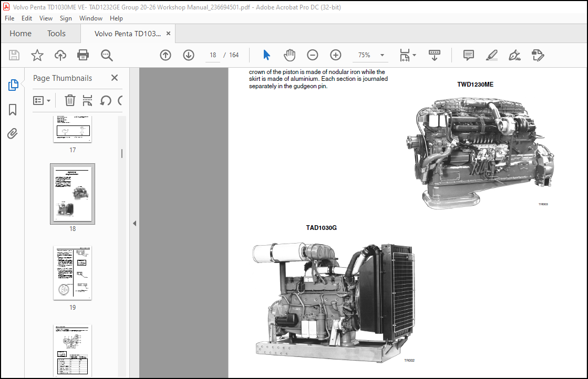Viewport: 588px width, 379px height.
Task: Open Attachments paperclip pane
Action: 13,134
